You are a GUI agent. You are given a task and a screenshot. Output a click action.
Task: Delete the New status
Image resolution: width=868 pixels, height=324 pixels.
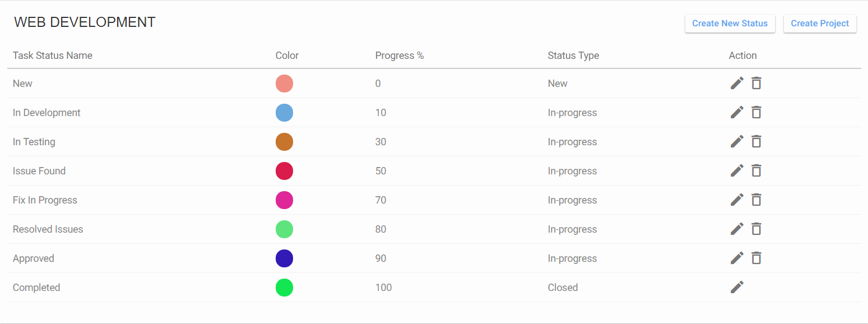pos(756,83)
